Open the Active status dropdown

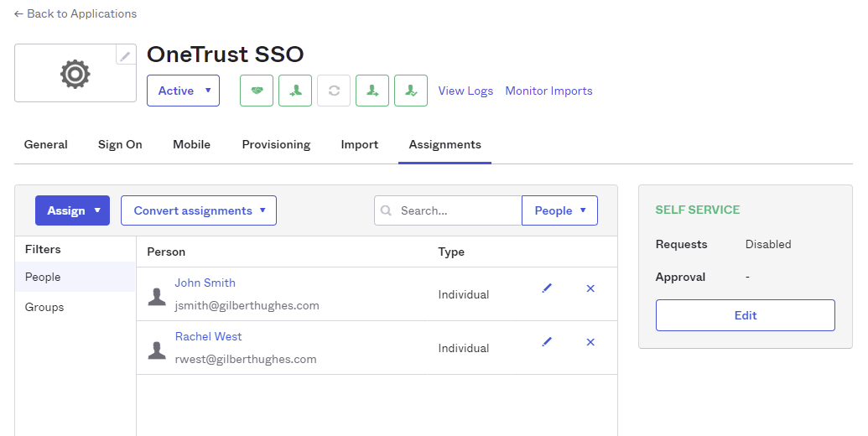[x=183, y=91]
